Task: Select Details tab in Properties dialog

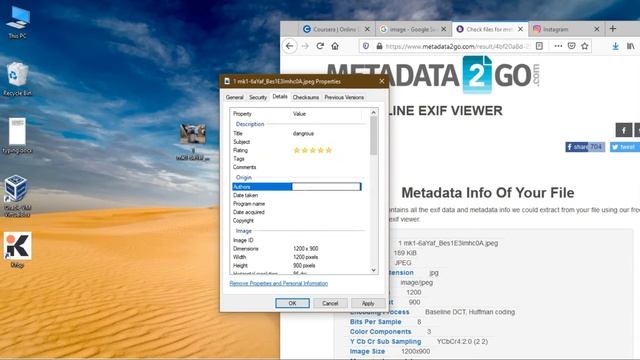Action: coord(280,97)
